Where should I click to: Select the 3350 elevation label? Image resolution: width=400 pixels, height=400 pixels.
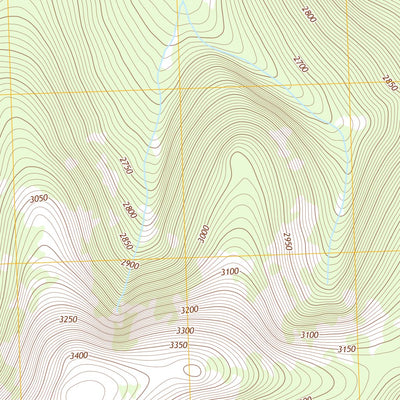[178, 345]
